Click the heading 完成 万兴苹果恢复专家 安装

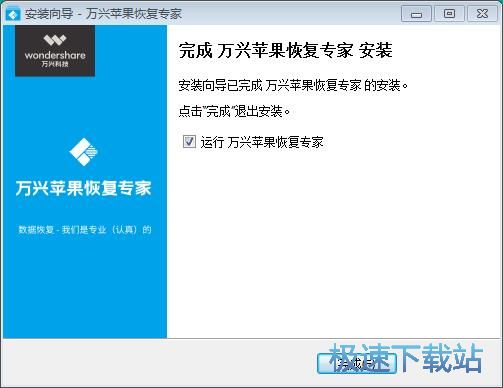pyautogui.click(x=285, y=51)
